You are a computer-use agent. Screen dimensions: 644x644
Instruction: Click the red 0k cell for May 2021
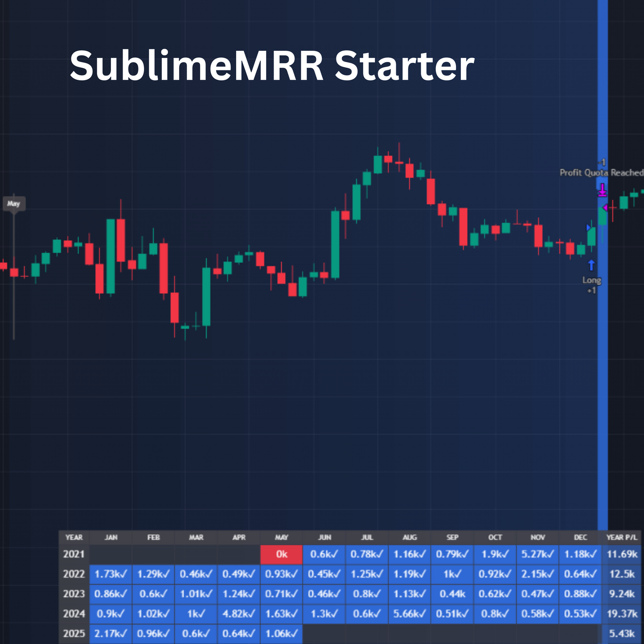pyautogui.click(x=281, y=554)
